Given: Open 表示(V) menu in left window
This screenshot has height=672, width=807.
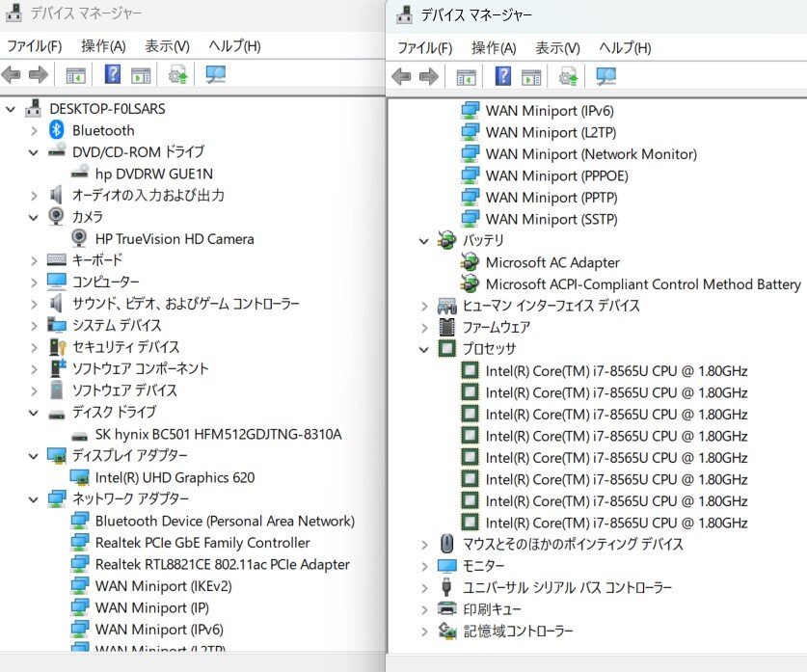Looking at the screenshot, I should pyautogui.click(x=167, y=46).
